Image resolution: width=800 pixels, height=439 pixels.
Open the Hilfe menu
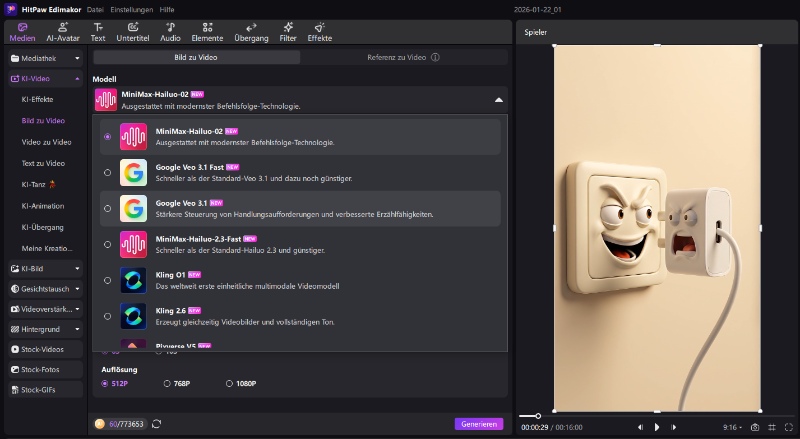pos(167,9)
